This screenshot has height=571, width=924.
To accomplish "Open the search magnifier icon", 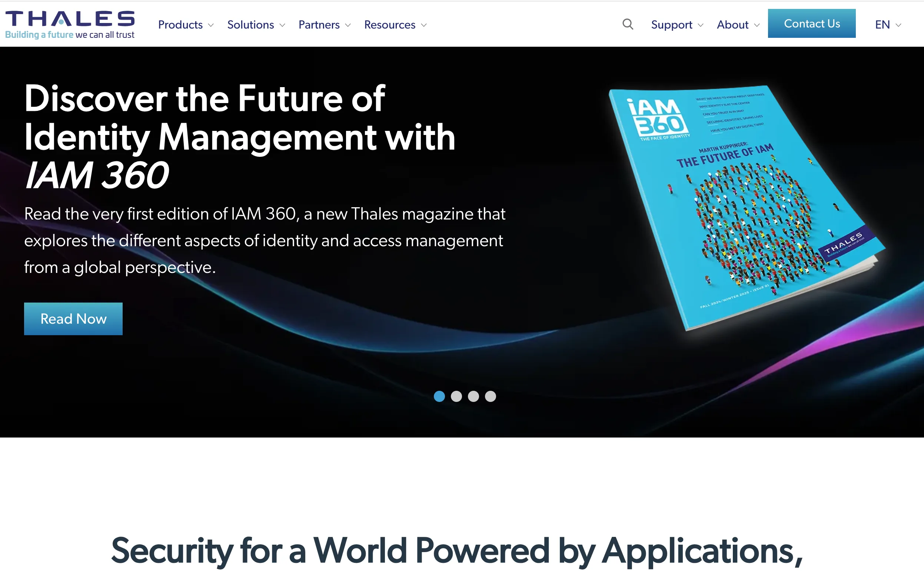I will 628,24.
